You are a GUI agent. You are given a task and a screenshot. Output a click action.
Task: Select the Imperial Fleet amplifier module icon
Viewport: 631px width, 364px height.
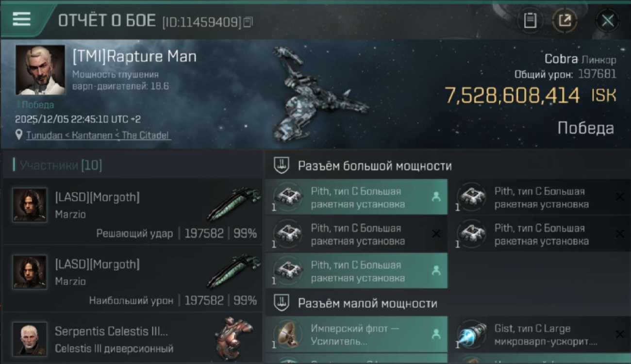(x=288, y=334)
